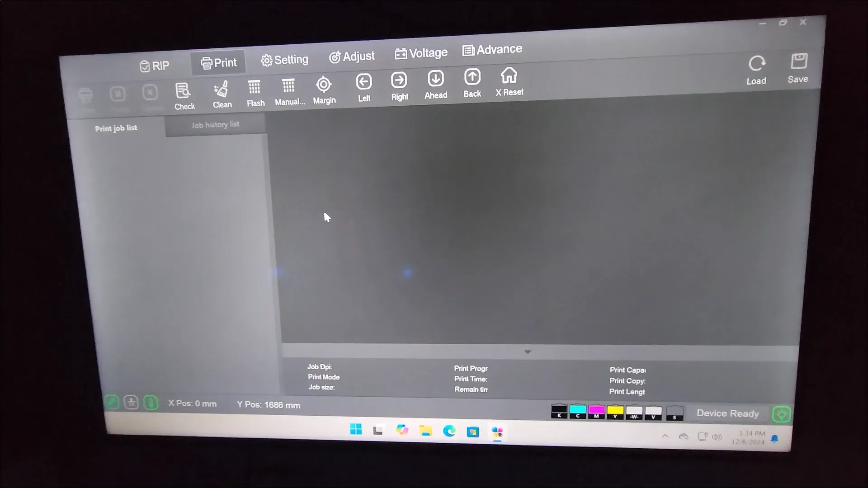
Task: Expand the system tray hidden icons chevron
Action: click(x=665, y=436)
